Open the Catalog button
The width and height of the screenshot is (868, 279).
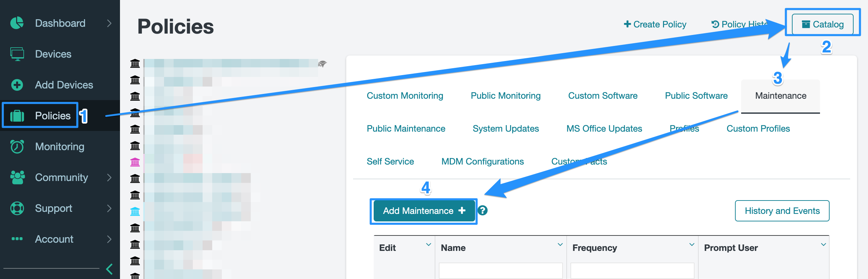pyautogui.click(x=822, y=24)
